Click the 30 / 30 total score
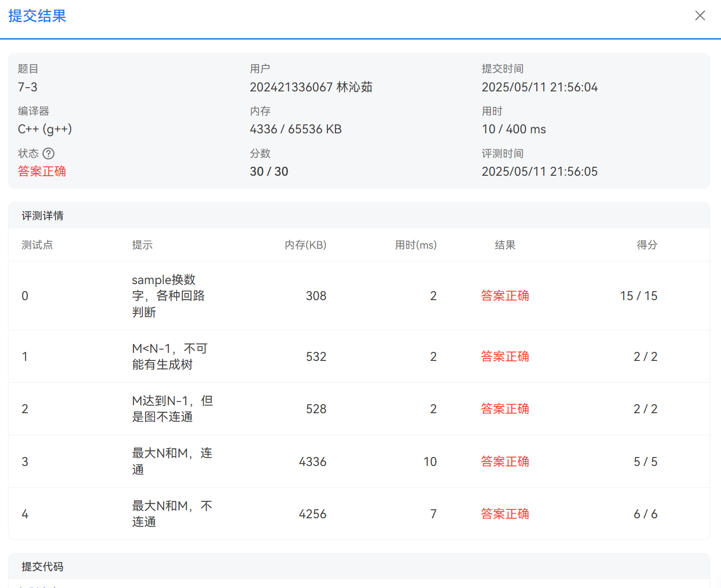Screen dimensions: 721x588 [269, 171]
